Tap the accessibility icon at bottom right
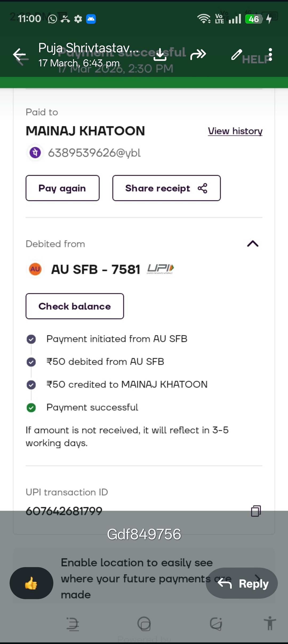Viewport: 288px width, 644px height. click(x=270, y=623)
